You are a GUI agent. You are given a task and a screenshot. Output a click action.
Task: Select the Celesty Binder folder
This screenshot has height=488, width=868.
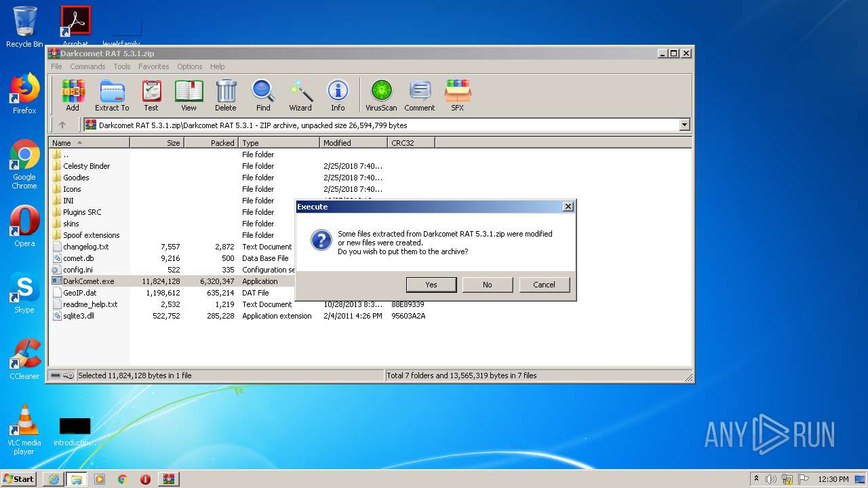click(x=86, y=166)
